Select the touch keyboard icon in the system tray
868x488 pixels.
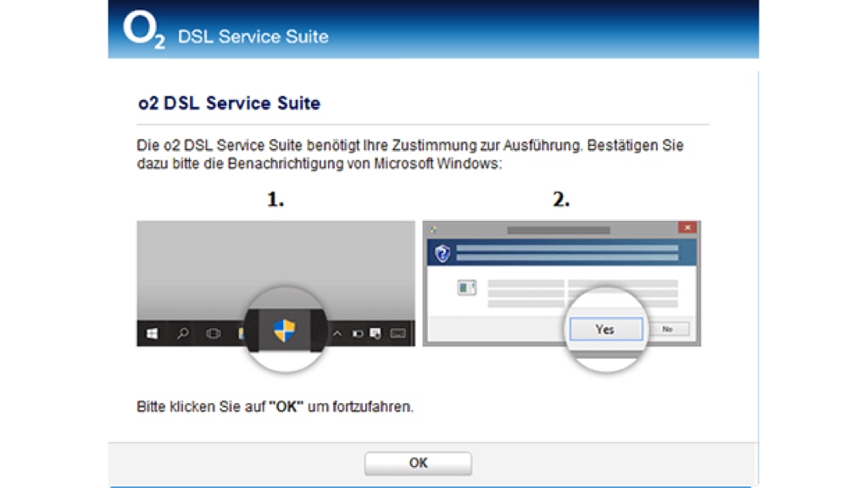(x=398, y=334)
